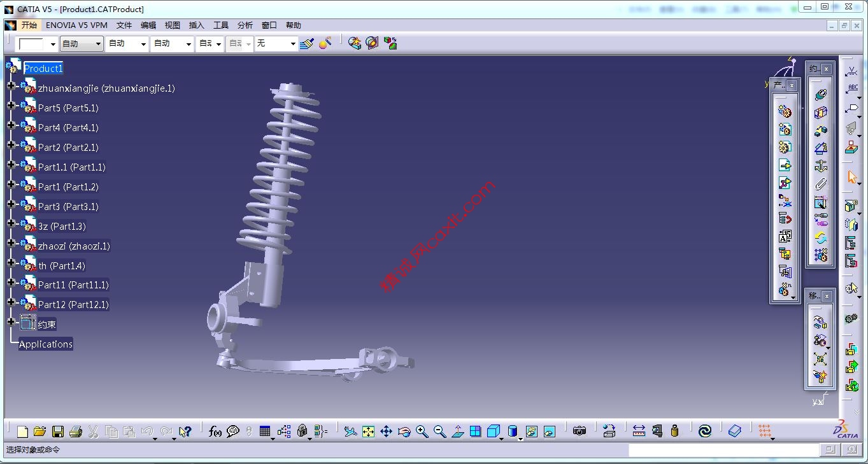Click the Zoom Out magnifier icon
868x464 pixels.
pos(439,432)
